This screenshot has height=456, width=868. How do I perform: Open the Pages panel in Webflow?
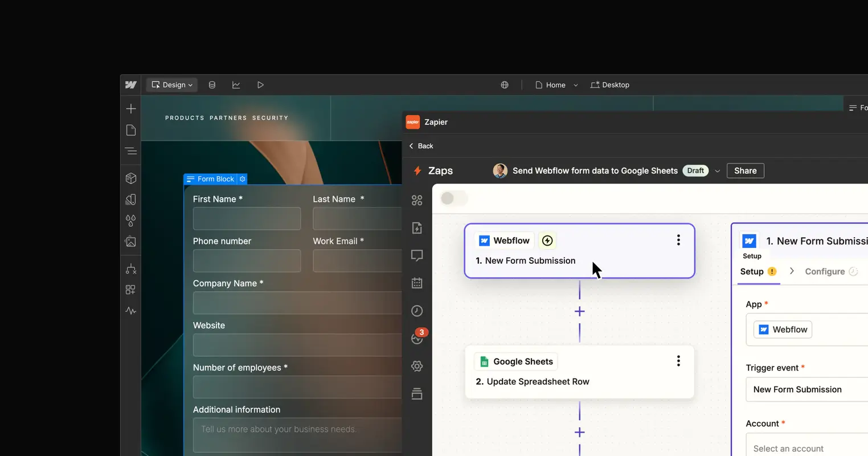click(x=130, y=130)
